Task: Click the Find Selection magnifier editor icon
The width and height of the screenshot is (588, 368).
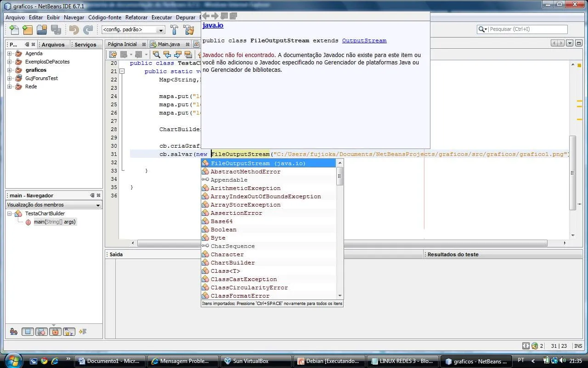Action: 156,55
